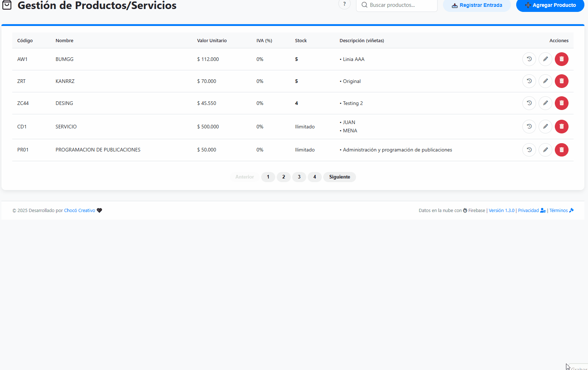Image resolution: width=588 pixels, height=370 pixels.
Task: Open the Chocó Creativo link
Action: 79,211
